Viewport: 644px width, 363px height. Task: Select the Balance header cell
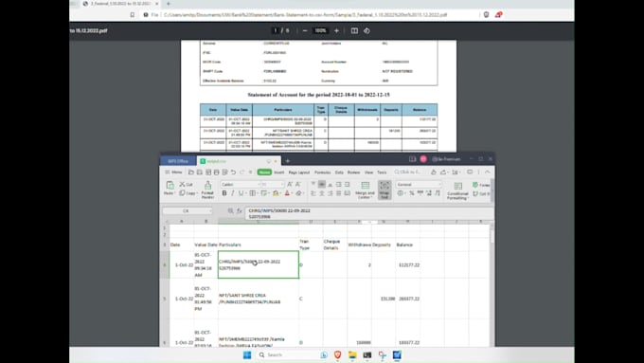pos(407,245)
